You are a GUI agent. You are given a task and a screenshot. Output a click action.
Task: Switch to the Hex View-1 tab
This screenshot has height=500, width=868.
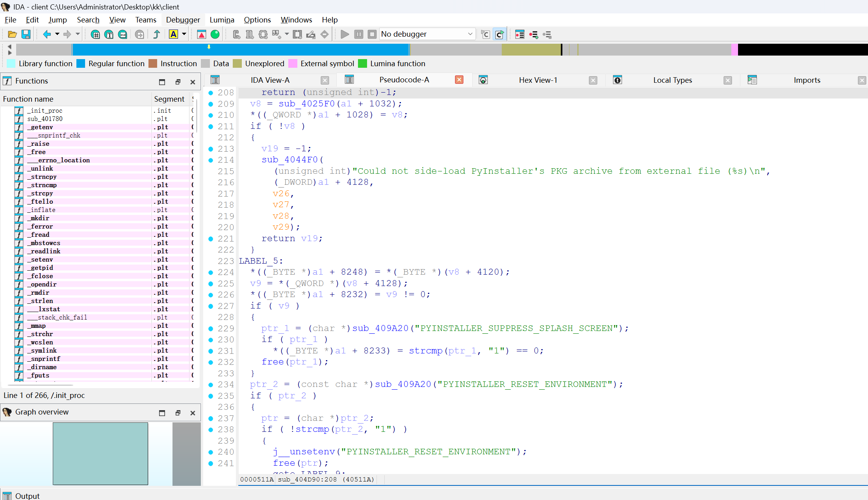coord(538,80)
